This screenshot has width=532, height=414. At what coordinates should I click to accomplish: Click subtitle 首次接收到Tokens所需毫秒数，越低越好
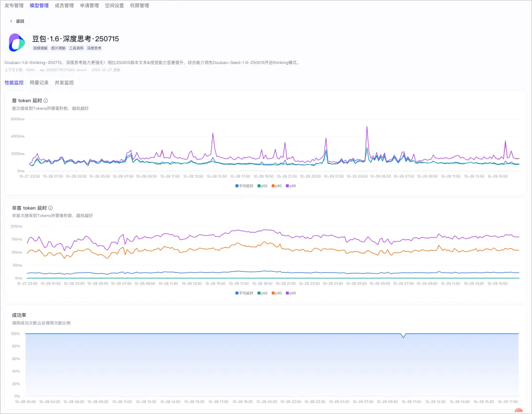[50, 108]
